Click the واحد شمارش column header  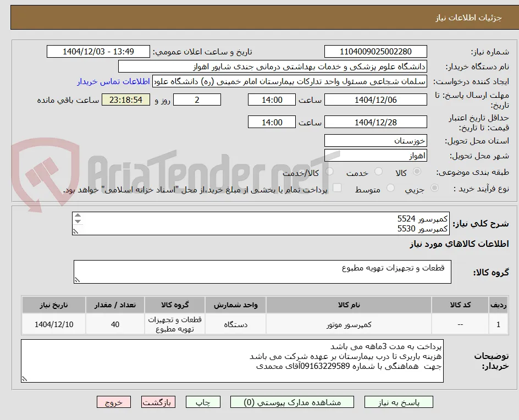[236, 305]
